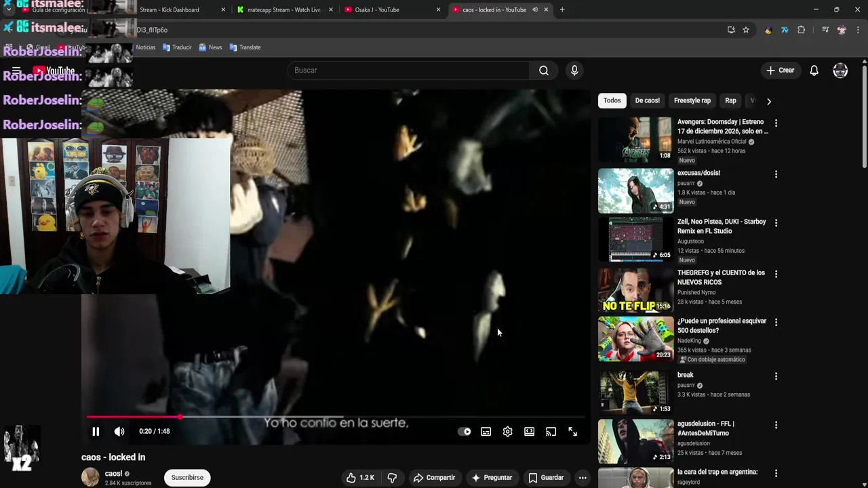Viewport: 868px width, 488px height.
Task: Click the Preguntar button
Action: click(492, 478)
